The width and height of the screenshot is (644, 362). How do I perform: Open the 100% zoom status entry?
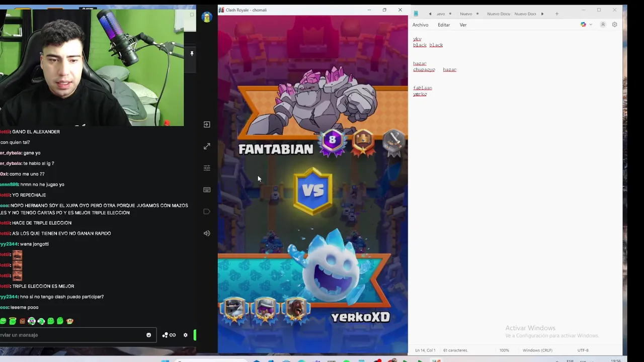click(504, 350)
